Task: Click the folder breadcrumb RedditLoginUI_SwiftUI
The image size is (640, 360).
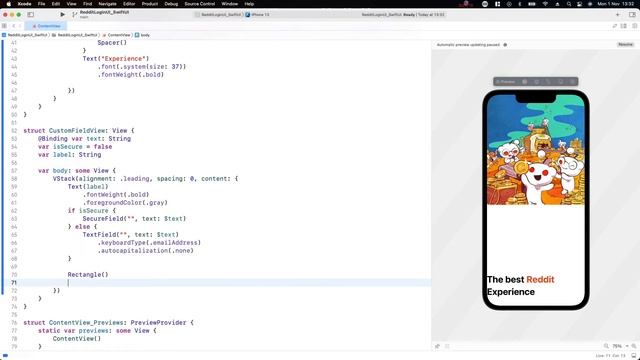Action: pos(75,35)
